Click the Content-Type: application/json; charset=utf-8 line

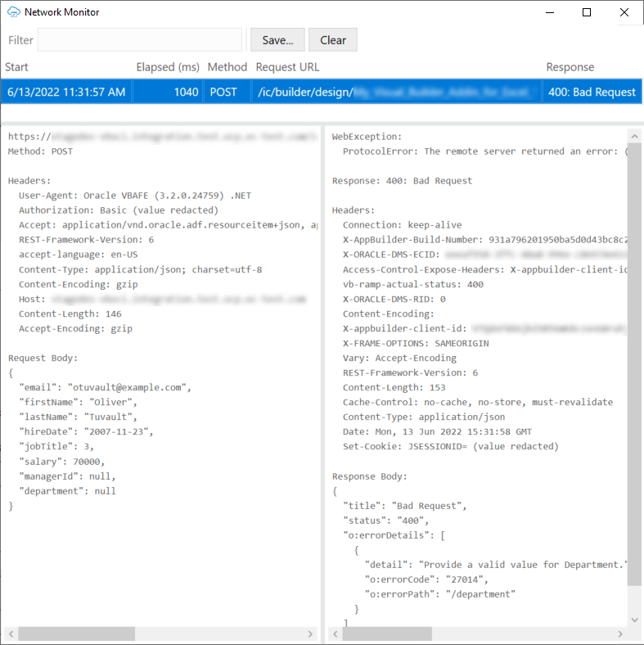click(x=140, y=269)
